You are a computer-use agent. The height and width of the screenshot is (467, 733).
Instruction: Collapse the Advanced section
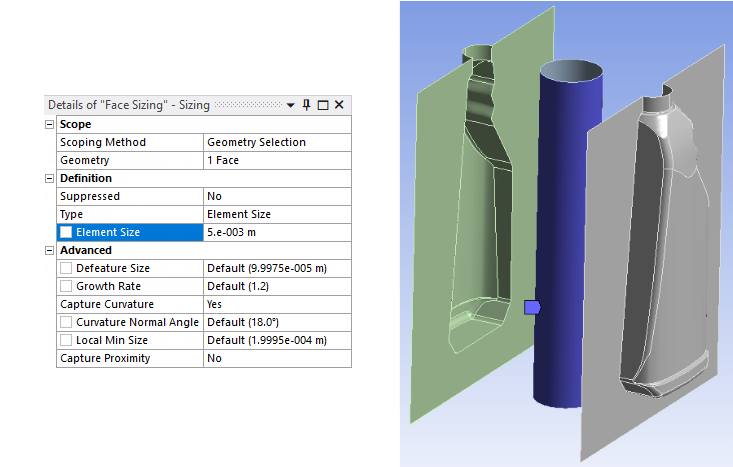49,251
